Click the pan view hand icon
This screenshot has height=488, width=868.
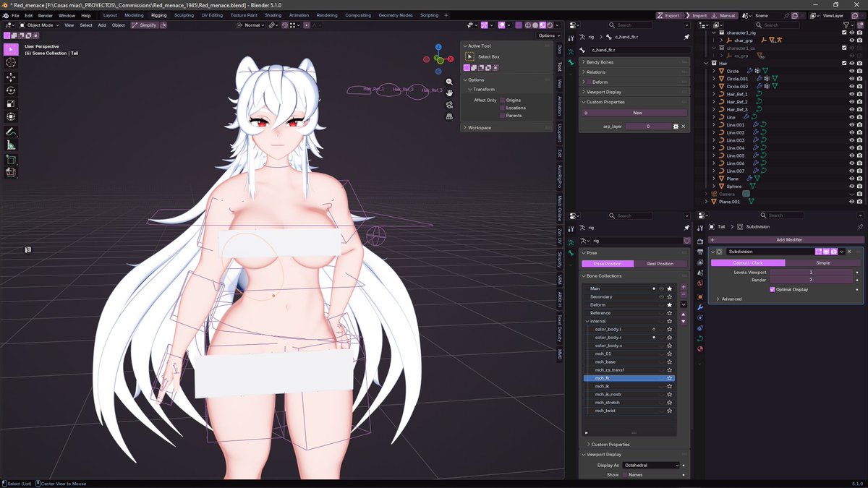coord(449,93)
